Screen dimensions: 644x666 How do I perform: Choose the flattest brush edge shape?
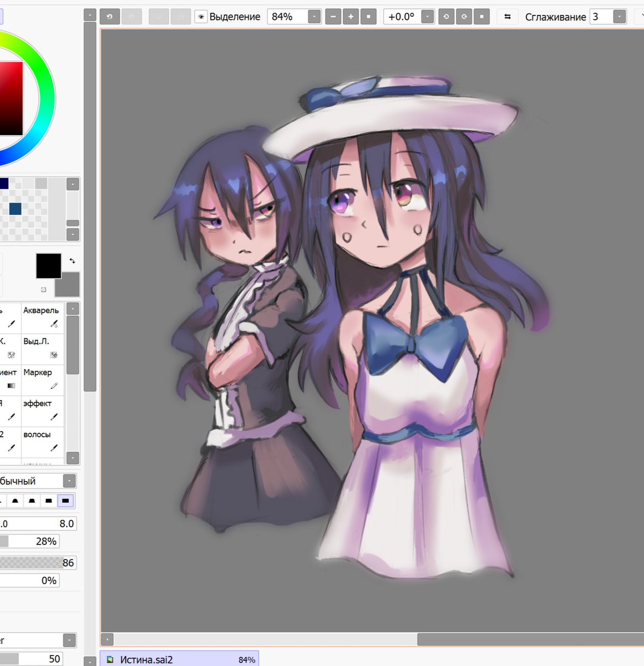pos(65,501)
